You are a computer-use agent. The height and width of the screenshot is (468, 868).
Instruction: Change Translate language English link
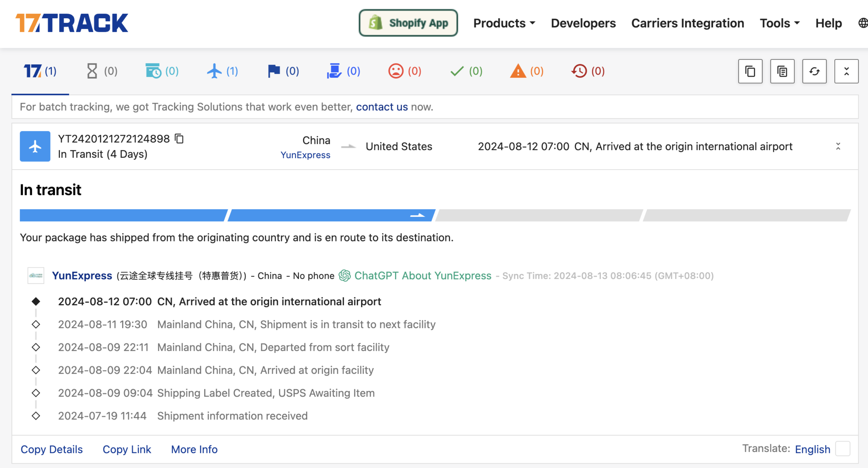pos(812,449)
